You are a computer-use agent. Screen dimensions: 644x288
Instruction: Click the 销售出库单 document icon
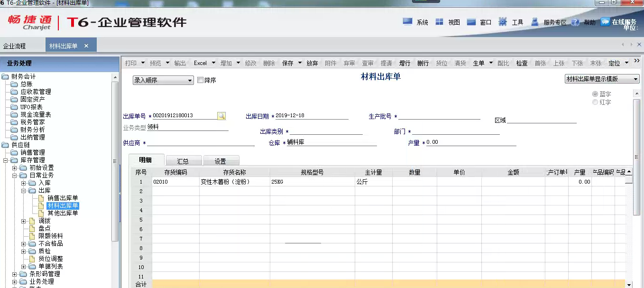pos(41,198)
